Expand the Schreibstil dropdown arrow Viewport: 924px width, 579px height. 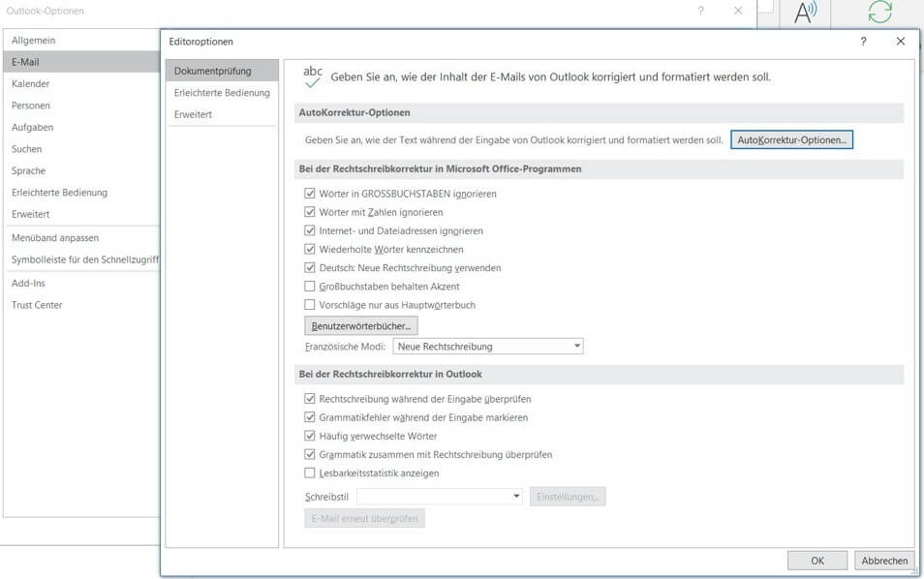[x=516, y=497]
